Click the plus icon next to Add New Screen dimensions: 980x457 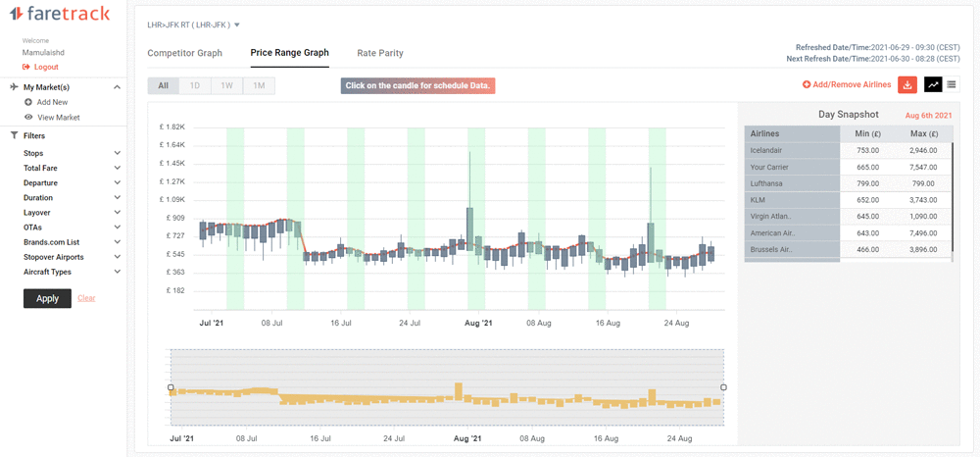pos(28,102)
